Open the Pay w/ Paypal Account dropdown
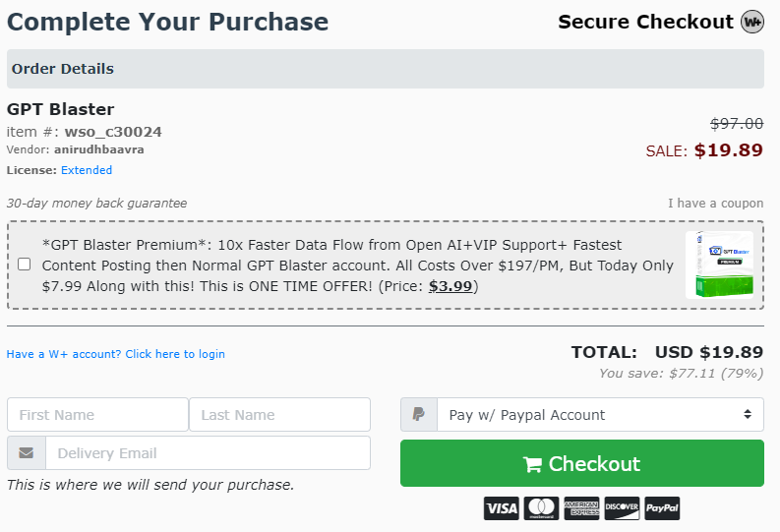 pyautogui.click(x=600, y=414)
